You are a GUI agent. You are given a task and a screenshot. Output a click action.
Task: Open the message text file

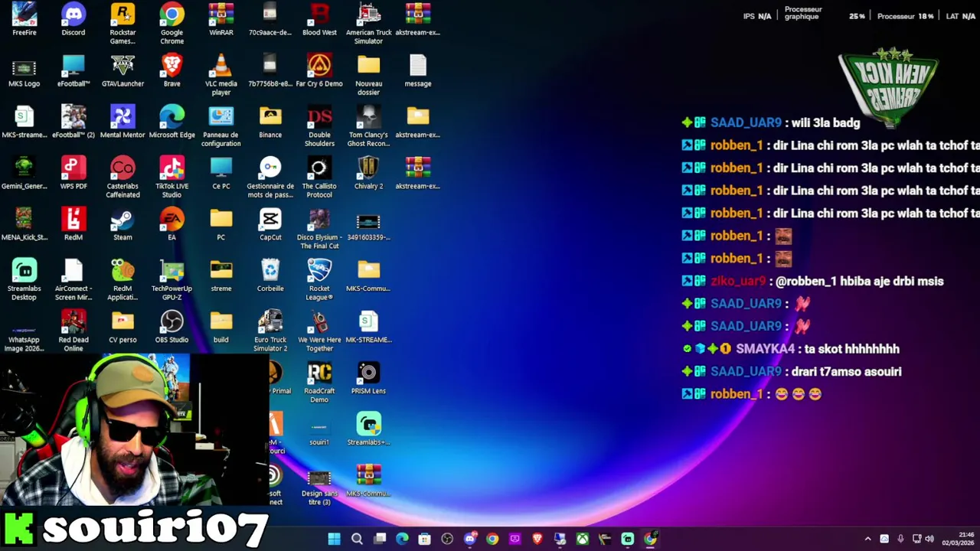417,71
